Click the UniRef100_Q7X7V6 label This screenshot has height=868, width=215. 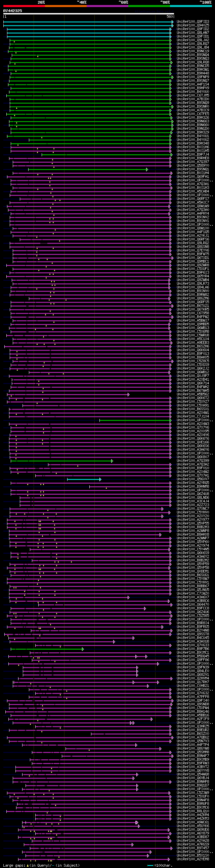coord(193,428)
